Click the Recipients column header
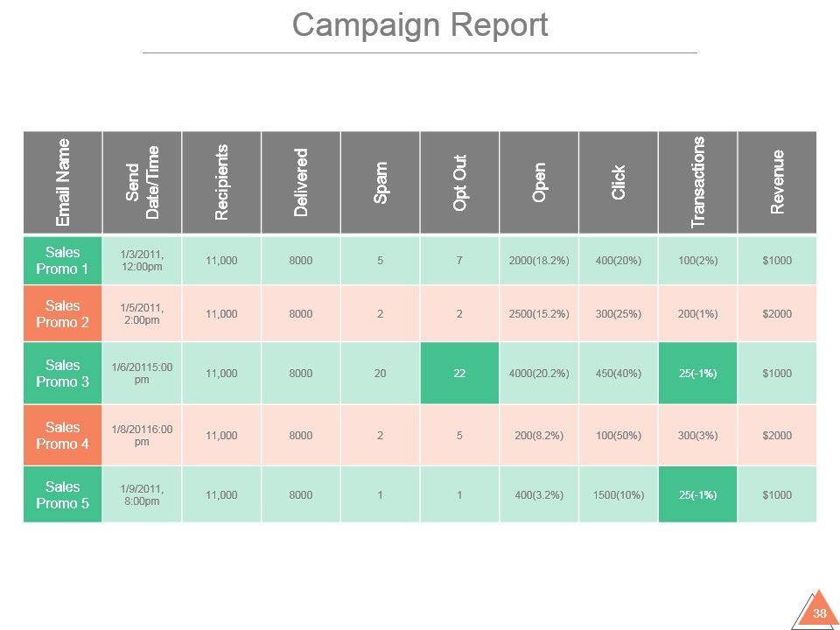This screenshot has height=630, width=840. coord(221,182)
